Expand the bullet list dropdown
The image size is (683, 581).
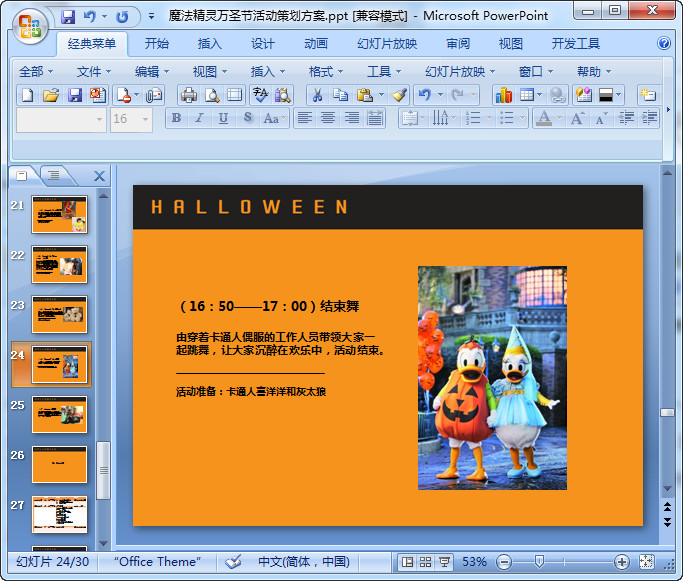point(522,118)
